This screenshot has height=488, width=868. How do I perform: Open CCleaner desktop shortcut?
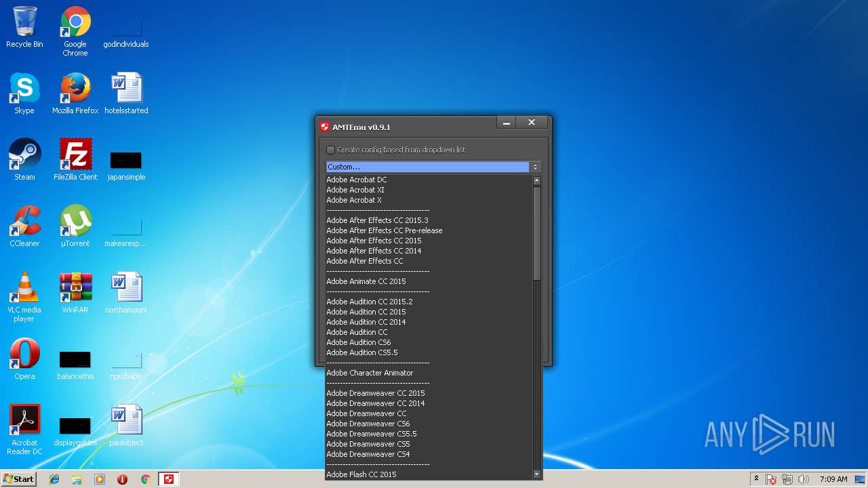24,226
